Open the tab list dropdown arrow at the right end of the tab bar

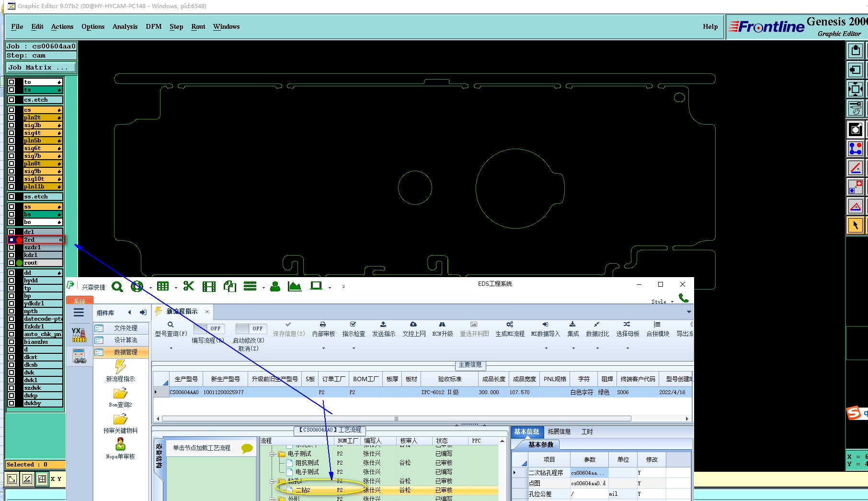point(689,312)
